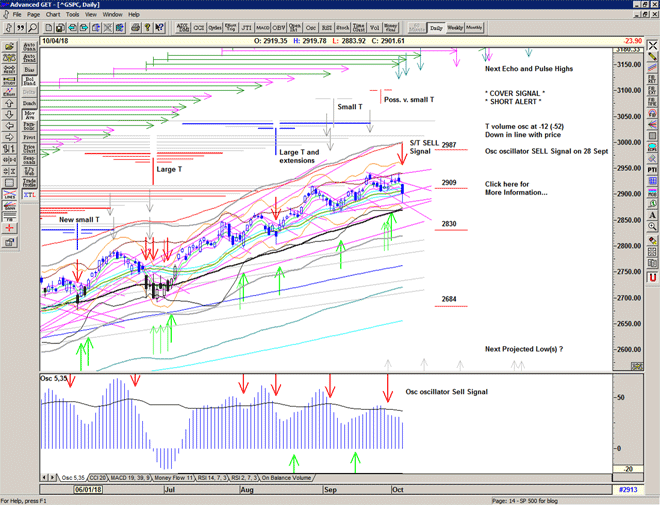Image resolution: width=660 pixels, height=505 pixels.
Task: Switch chart to Weekly timeframe
Action: click(x=454, y=28)
